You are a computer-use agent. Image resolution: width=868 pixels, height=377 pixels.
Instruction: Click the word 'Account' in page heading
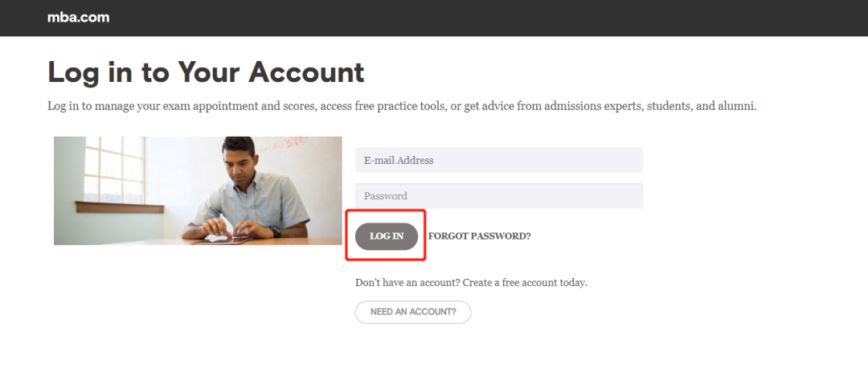[306, 72]
